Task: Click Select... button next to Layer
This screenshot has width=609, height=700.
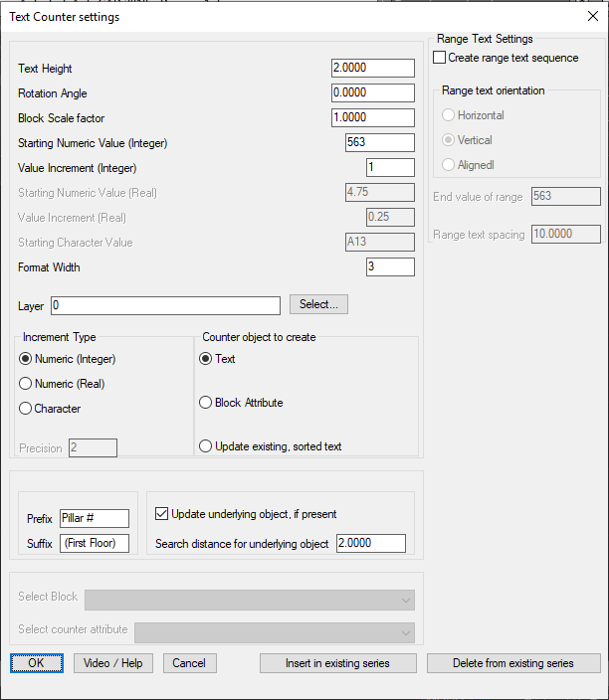Action: (318, 305)
